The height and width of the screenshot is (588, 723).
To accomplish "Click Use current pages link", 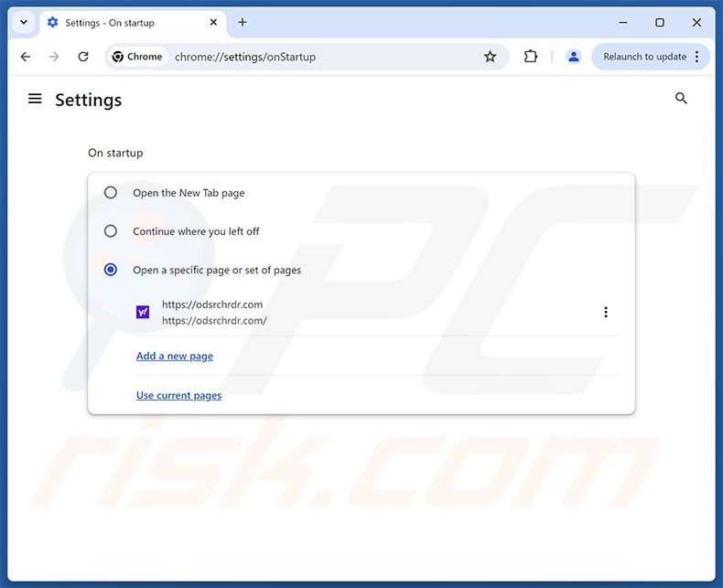I will [x=178, y=395].
